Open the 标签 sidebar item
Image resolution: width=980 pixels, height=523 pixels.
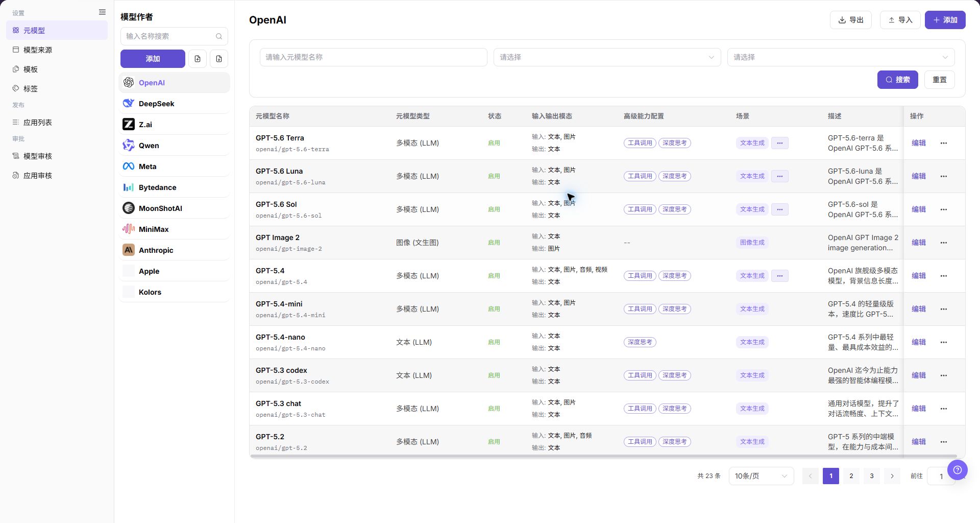coord(57,89)
